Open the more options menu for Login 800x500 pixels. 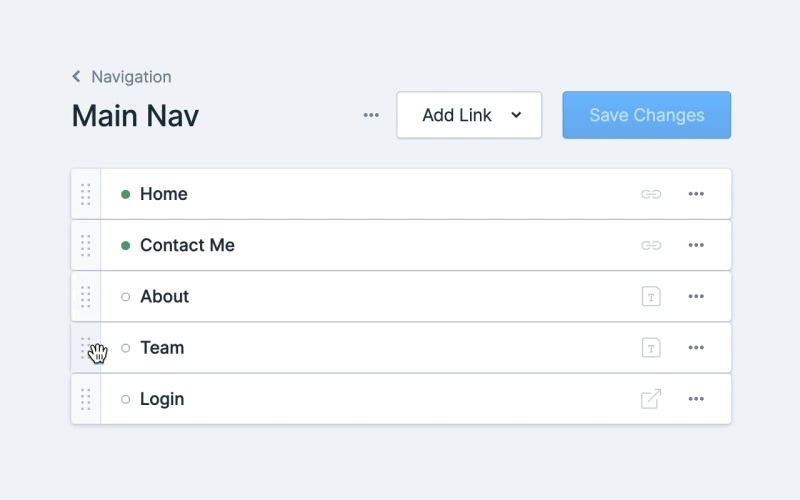tap(696, 399)
